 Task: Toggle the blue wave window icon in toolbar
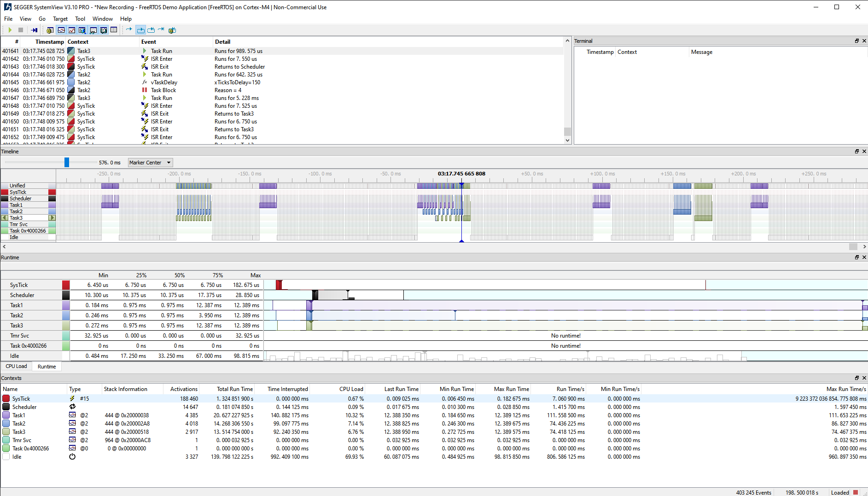[61, 30]
